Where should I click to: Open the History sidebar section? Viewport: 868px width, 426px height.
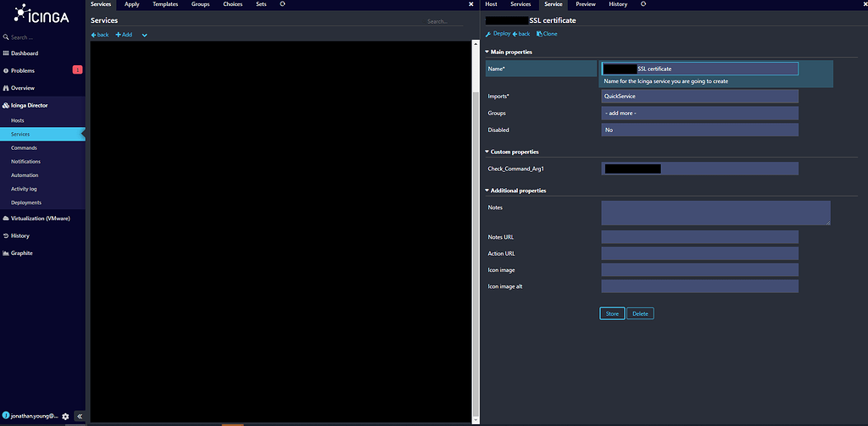click(x=20, y=235)
